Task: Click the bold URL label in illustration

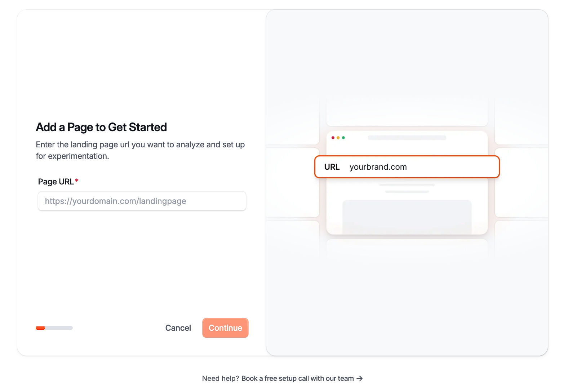Action: click(x=332, y=167)
